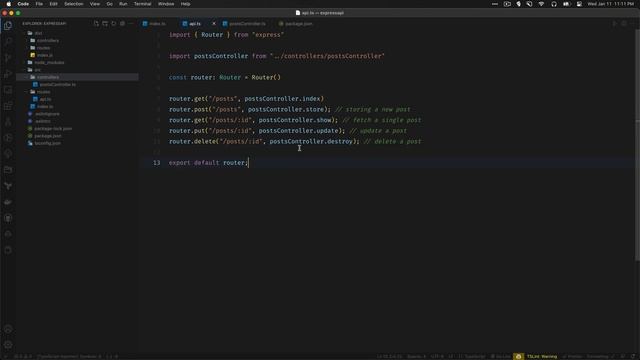This screenshot has width=640, height=360.
Task: Open the Edit menu
Action: [53, 4]
